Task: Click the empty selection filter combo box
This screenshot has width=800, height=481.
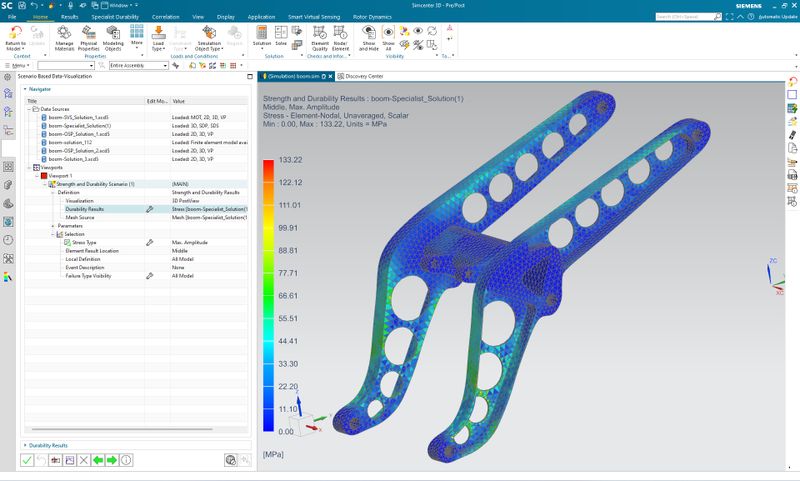Action: point(66,66)
